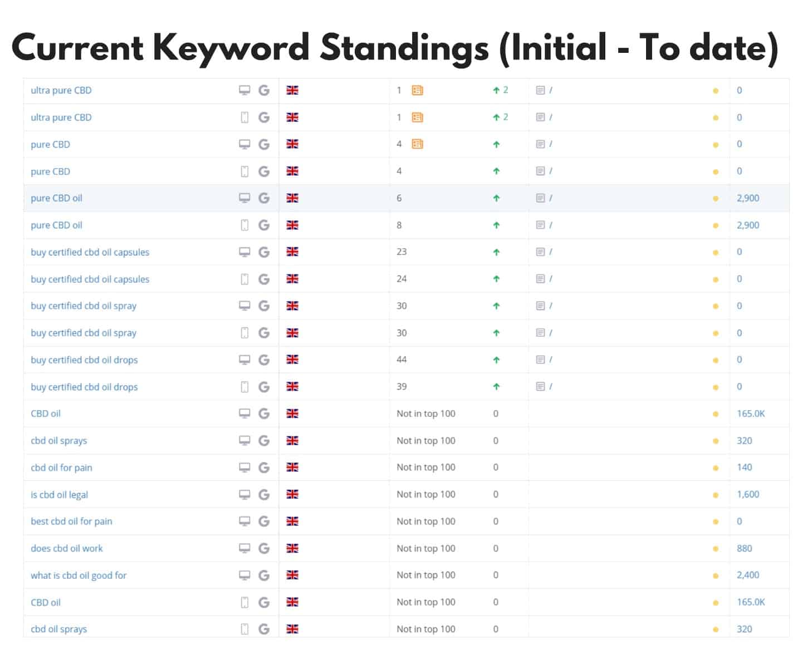
Task: Click 1,600 volume in is cbd oil legal row
Action: [x=748, y=494]
